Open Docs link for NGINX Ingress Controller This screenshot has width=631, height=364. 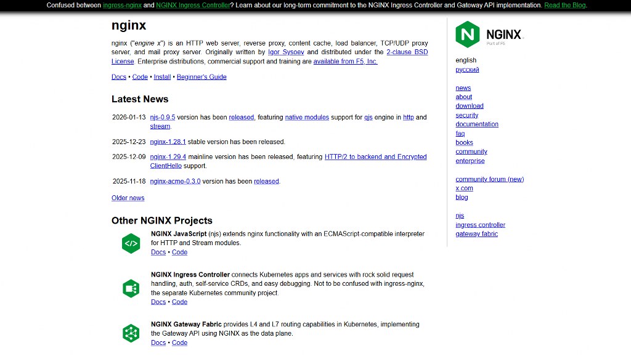point(158,302)
